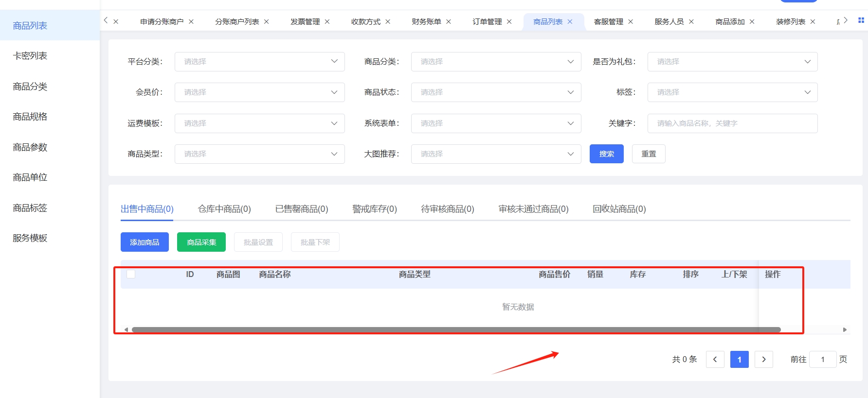Select the 回收站商品(0) tab

coord(619,209)
